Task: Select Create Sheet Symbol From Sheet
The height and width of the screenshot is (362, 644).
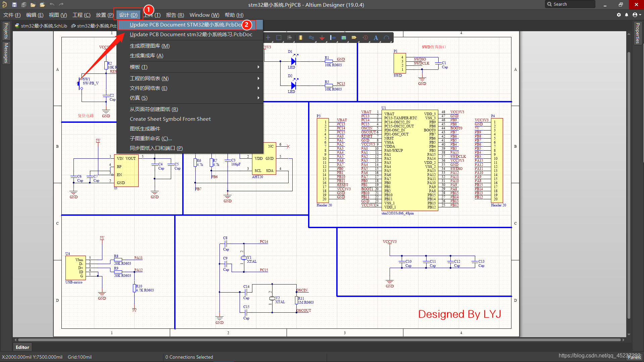Action: tap(190, 119)
